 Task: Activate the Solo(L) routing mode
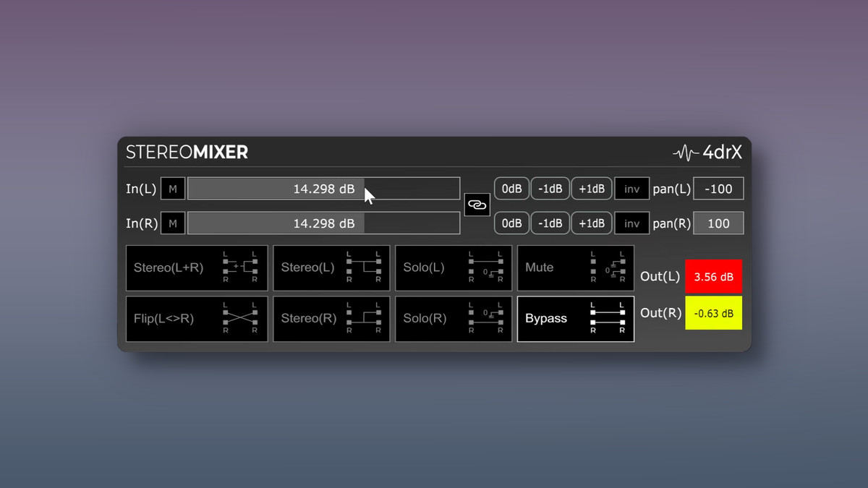click(454, 267)
